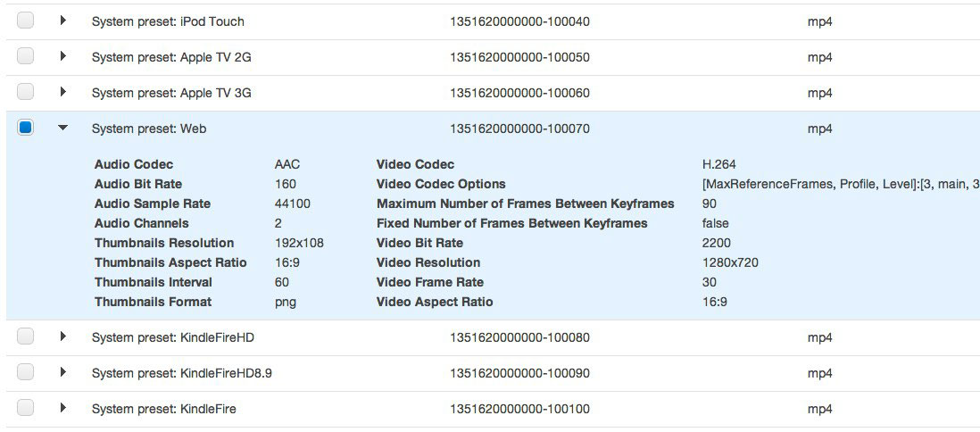The height and width of the screenshot is (432, 980).
Task: Click preset ID 1351620000000-100040
Action: [519, 22]
